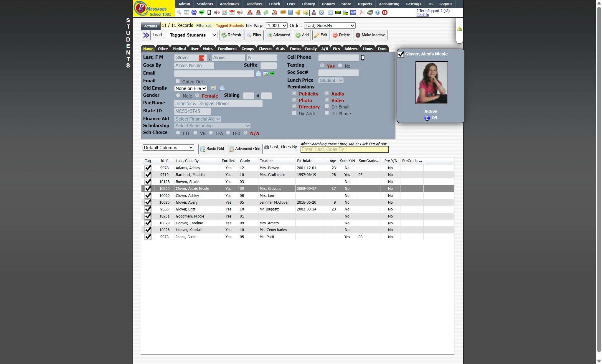Click the PDF document icon
Screen dimensions: 602x364
tap(362, 12)
